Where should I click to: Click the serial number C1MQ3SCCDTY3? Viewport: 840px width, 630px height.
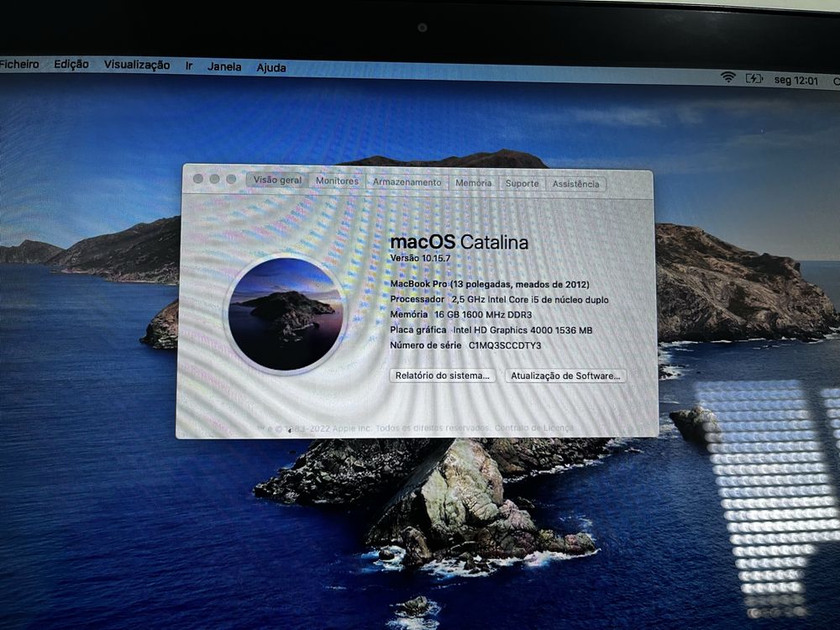pyautogui.click(x=505, y=345)
